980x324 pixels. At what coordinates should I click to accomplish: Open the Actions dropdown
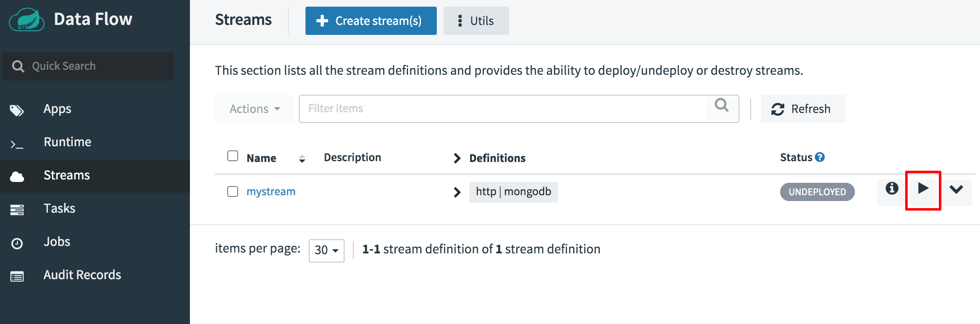(x=254, y=109)
